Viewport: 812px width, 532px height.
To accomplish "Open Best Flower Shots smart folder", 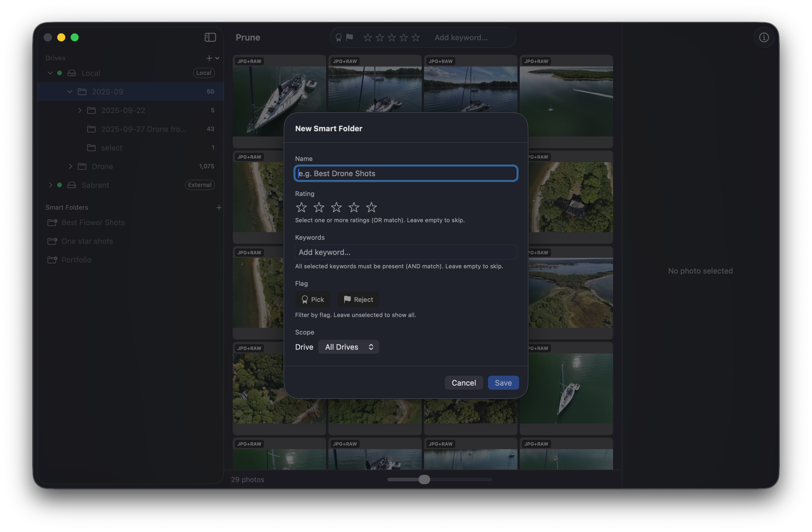I will [x=130, y=223].
